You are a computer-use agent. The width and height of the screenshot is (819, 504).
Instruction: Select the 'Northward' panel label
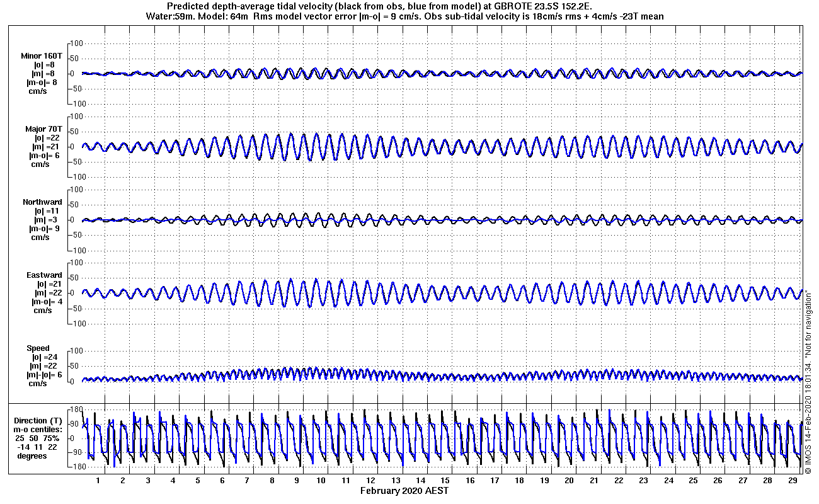(42, 202)
